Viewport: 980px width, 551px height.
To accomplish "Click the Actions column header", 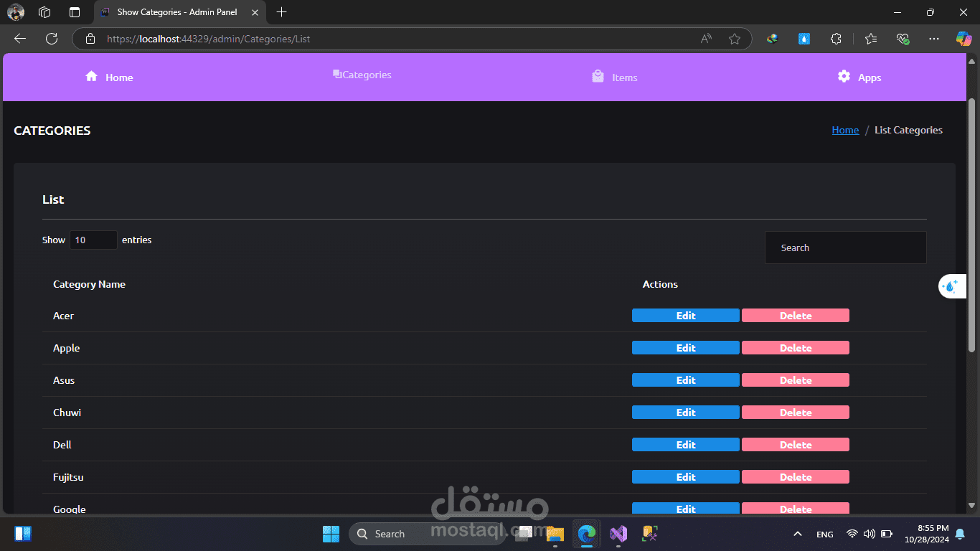I will tap(660, 284).
